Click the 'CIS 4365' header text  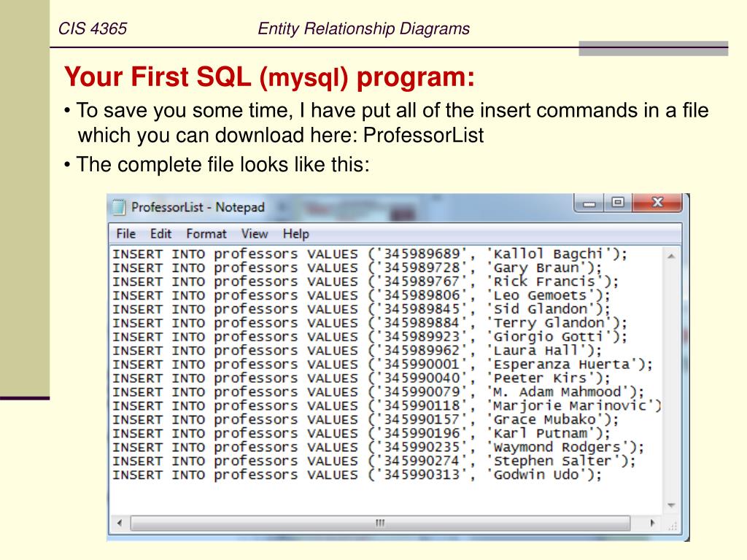coord(93,28)
